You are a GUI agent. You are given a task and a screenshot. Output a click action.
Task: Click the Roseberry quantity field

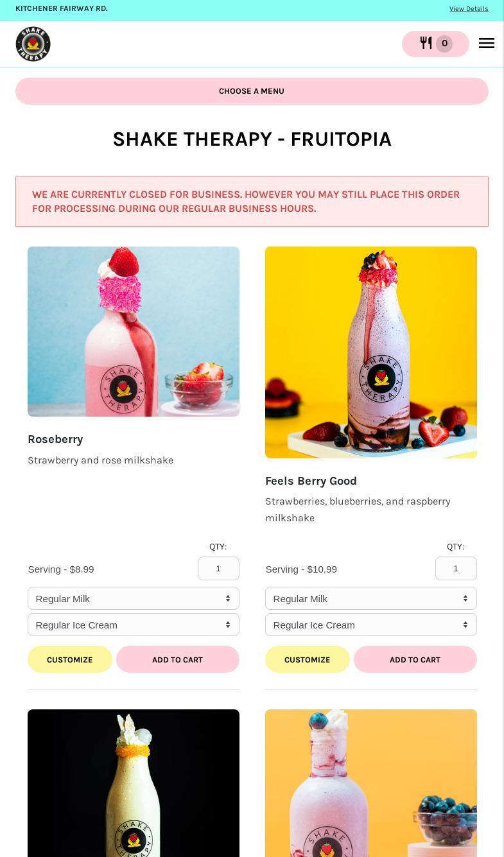tap(218, 568)
